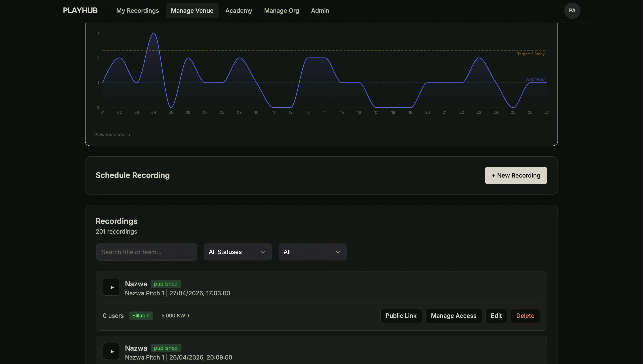Play the first Nazwa recording
Screen dimensions: 643x364
pos(111,287)
